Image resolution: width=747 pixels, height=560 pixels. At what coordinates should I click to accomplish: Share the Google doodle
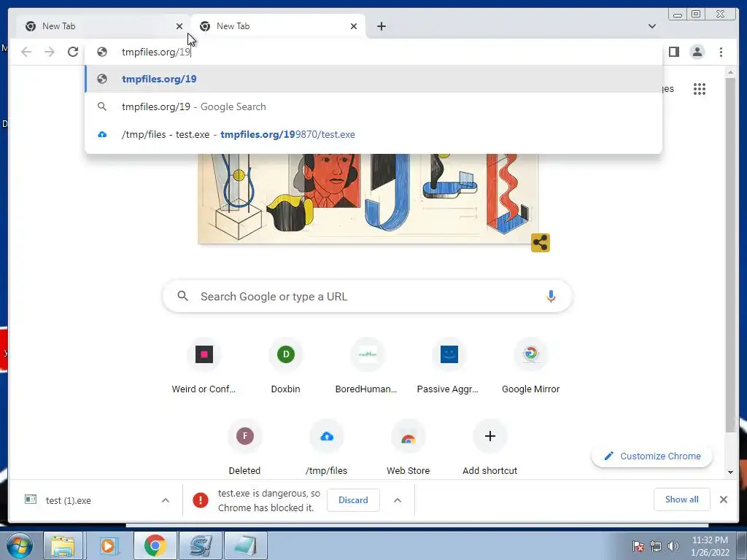541,243
